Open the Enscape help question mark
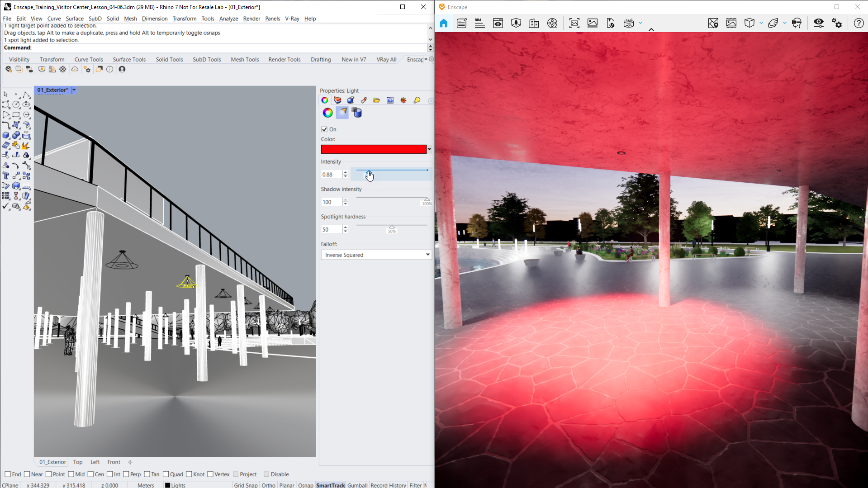This screenshot has height=488, width=868. pyautogui.click(x=859, y=24)
